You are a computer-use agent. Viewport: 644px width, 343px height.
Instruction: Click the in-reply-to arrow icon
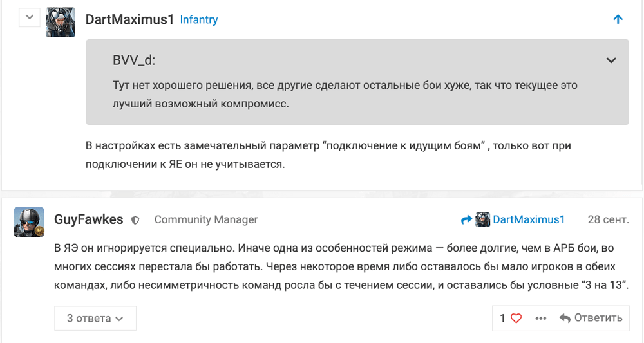click(x=466, y=220)
